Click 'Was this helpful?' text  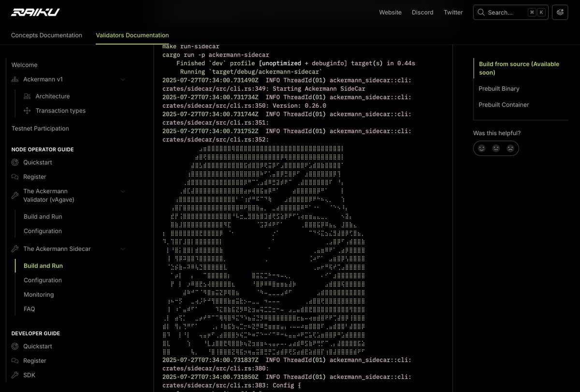tap(497, 133)
